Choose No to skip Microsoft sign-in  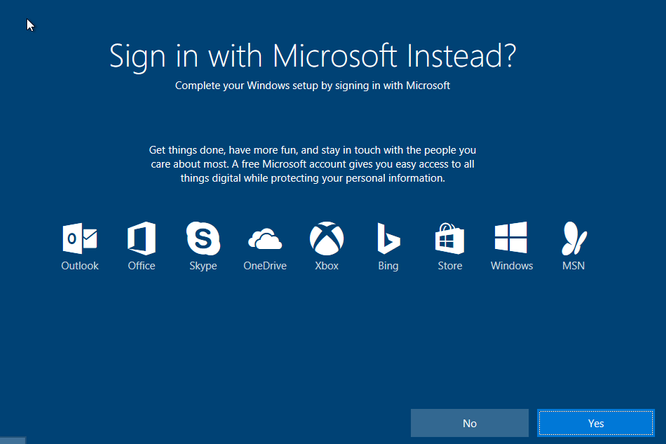click(x=469, y=423)
